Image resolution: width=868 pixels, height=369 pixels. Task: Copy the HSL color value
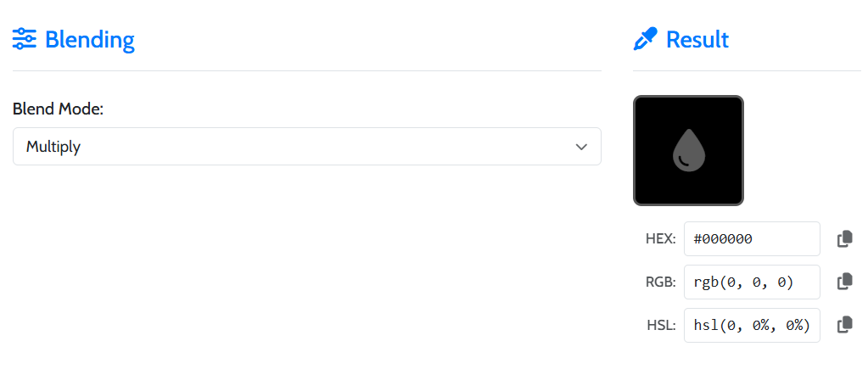[844, 324]
